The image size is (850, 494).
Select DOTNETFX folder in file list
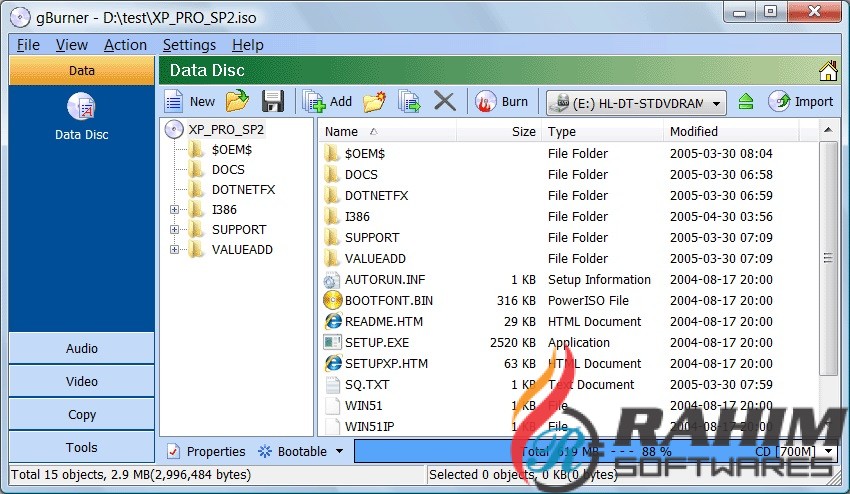click(569, 196)
